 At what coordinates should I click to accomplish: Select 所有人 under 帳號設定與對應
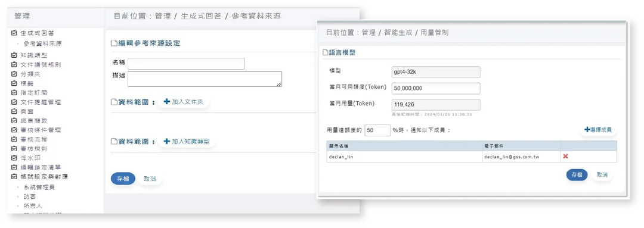[33, 206]
